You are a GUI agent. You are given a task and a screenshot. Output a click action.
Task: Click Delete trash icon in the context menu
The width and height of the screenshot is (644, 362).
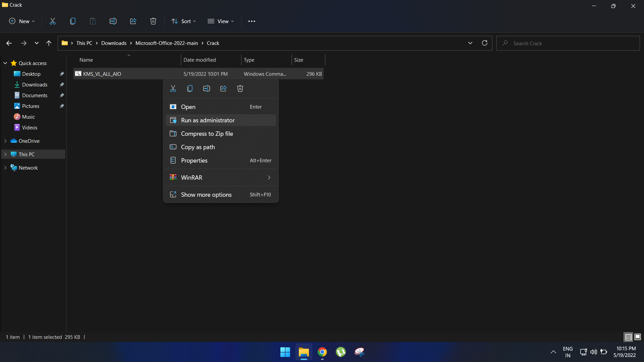(x=240, y=88)
